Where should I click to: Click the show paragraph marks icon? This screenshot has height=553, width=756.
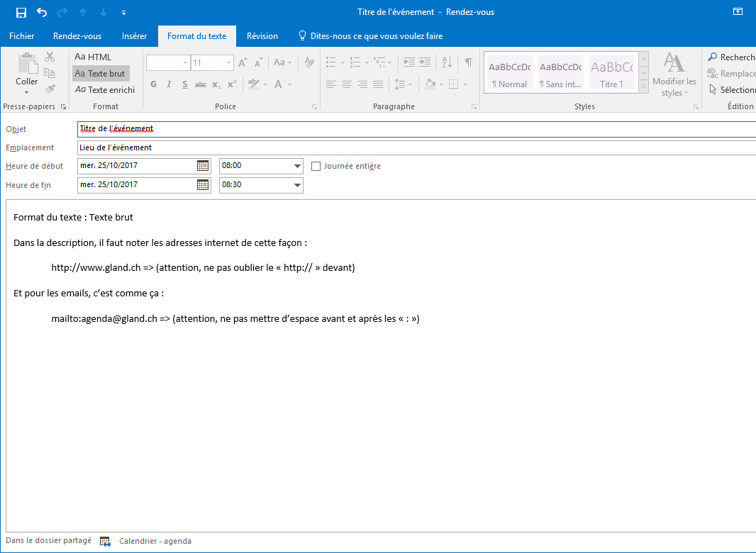[468, 62]
